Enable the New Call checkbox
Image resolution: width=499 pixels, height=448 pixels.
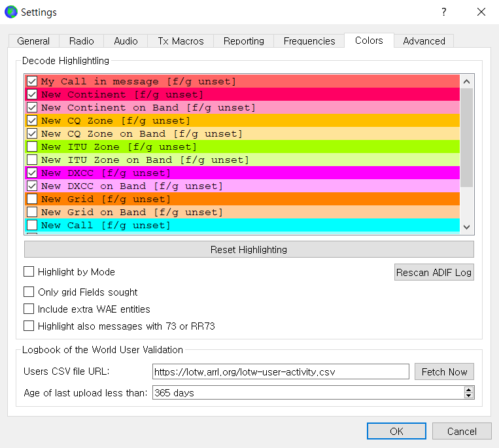[32, 225]
